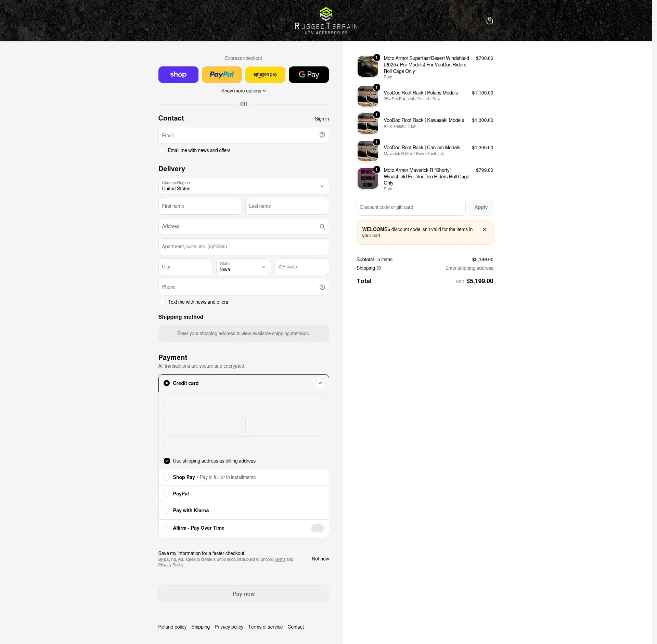This screenshot has width=657, height=644.
Task: Check out with Shop Pay express button
Action: click(178, 75)
